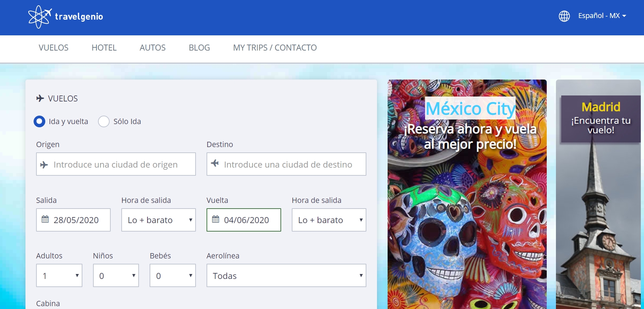644x309 pixels.
Task: Click the plane icon in Destino field
Action: pyautogui.click(x=215, y=163)
